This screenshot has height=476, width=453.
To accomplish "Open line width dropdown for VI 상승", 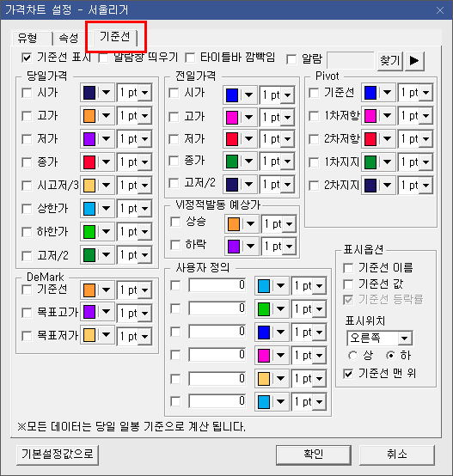I will click(290, 224).
